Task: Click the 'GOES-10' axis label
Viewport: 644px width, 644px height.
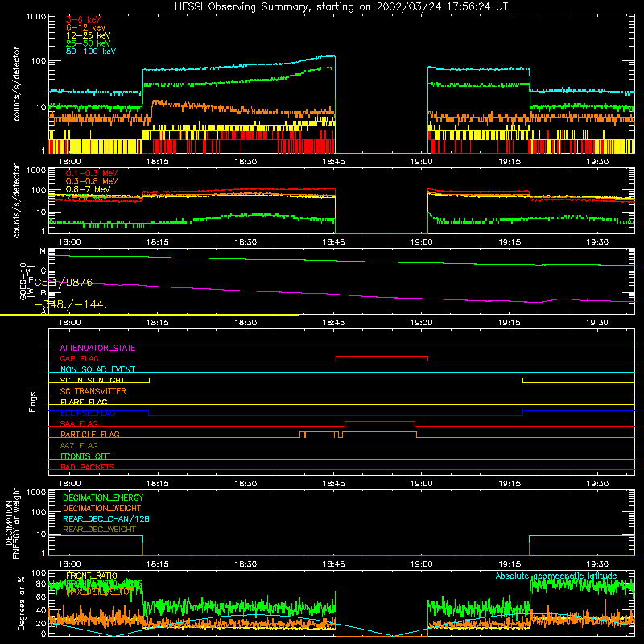Action: click(x=23, y=281)
